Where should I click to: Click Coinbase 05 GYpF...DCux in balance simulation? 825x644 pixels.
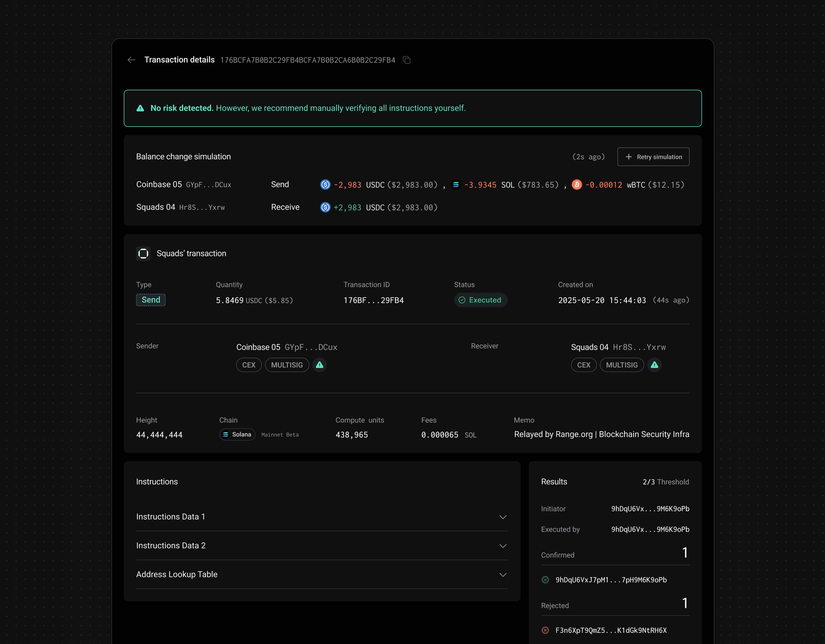184,185
